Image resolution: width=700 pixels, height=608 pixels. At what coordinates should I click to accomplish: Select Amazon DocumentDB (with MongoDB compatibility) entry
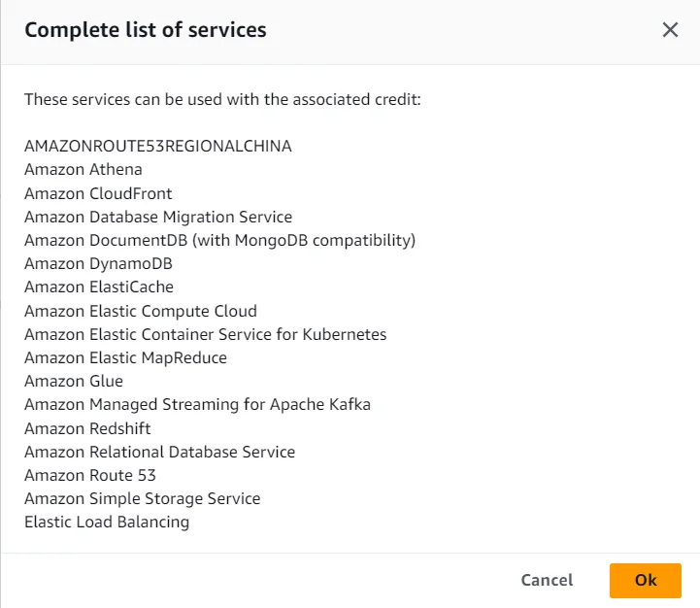coord(220,240)
